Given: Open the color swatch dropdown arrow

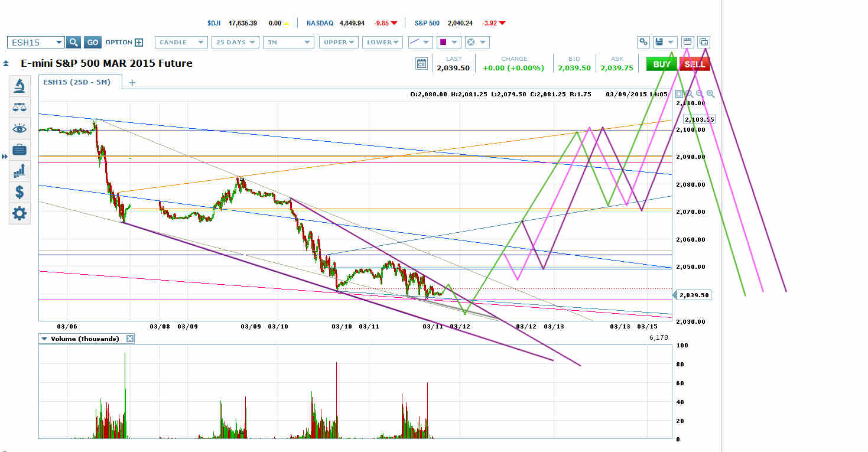Looking at the screenshot, I should (455, 42).
